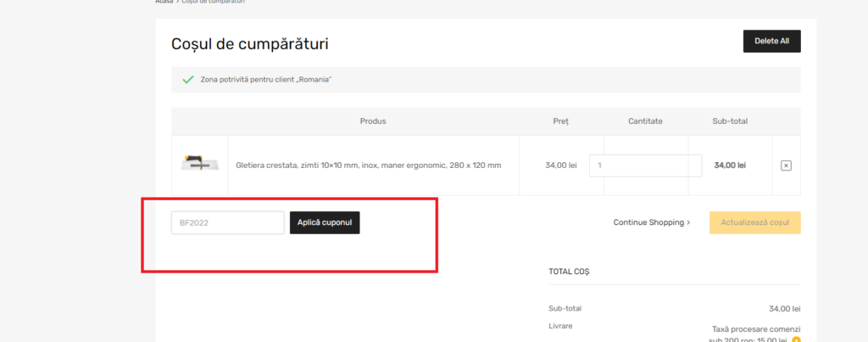Click the Sub-total column header
Screen dimensions: 868x342
pos(730,121)
